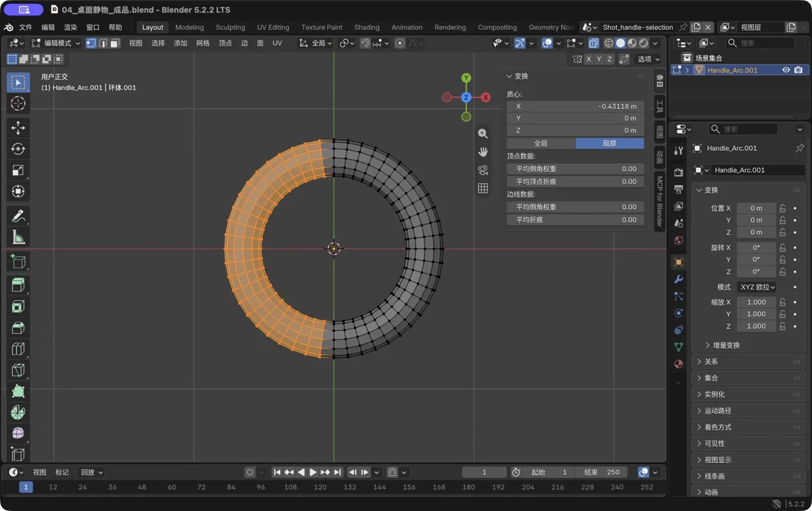The width and height of the screenshot is (812, 511).
Task: Activate the Scale tool
Action: click(x=18, y=170)
